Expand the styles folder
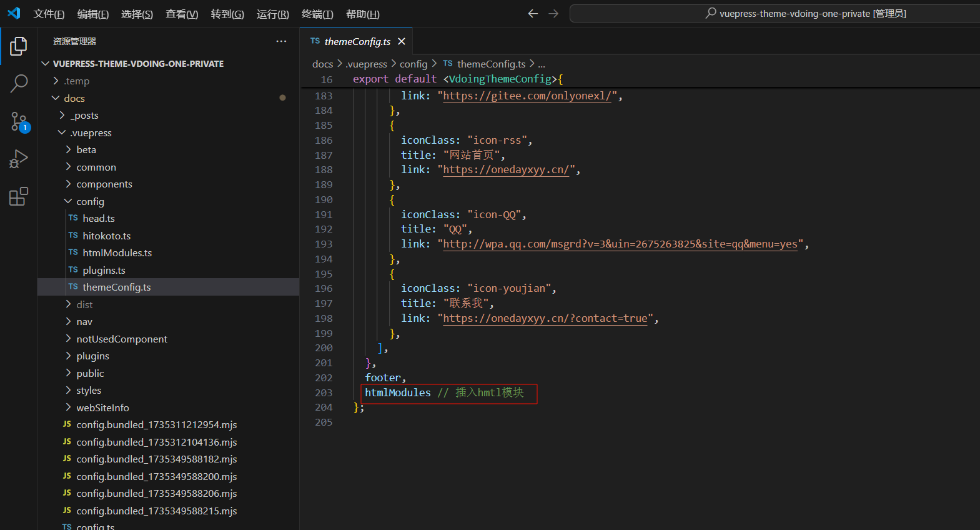 click(x=68, y=390)
